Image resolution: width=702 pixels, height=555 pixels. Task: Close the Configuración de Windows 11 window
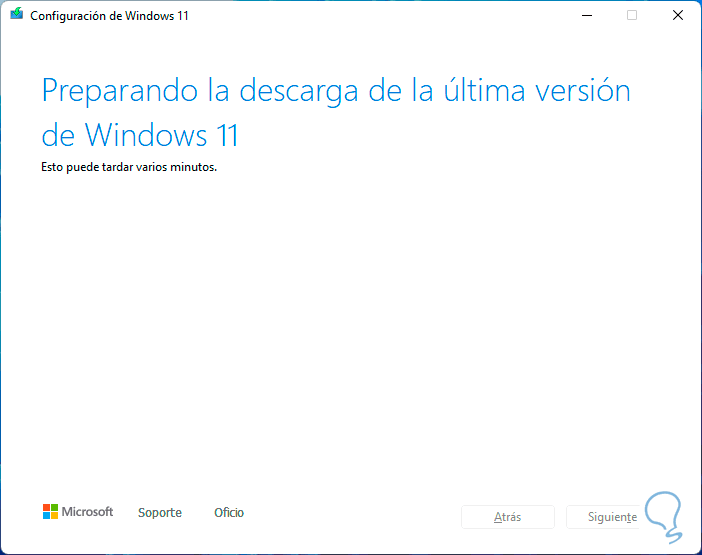(x=678, y=16)
